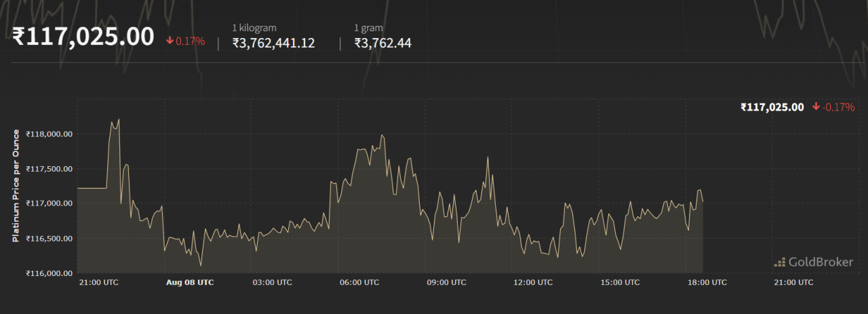Pick the 09:00 UTC time axis label
Screen dimensions: 868x314
pyautogui.click(x=446, y=282)
